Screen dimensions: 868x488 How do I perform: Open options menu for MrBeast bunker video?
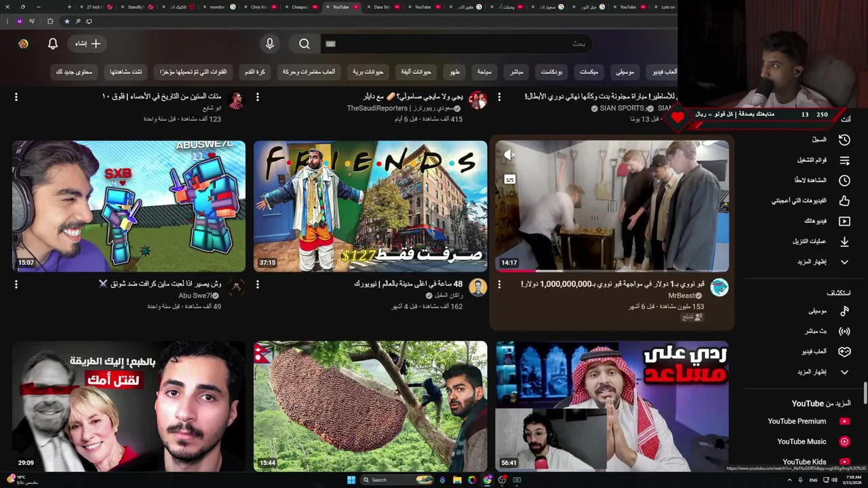coord(499,285)
